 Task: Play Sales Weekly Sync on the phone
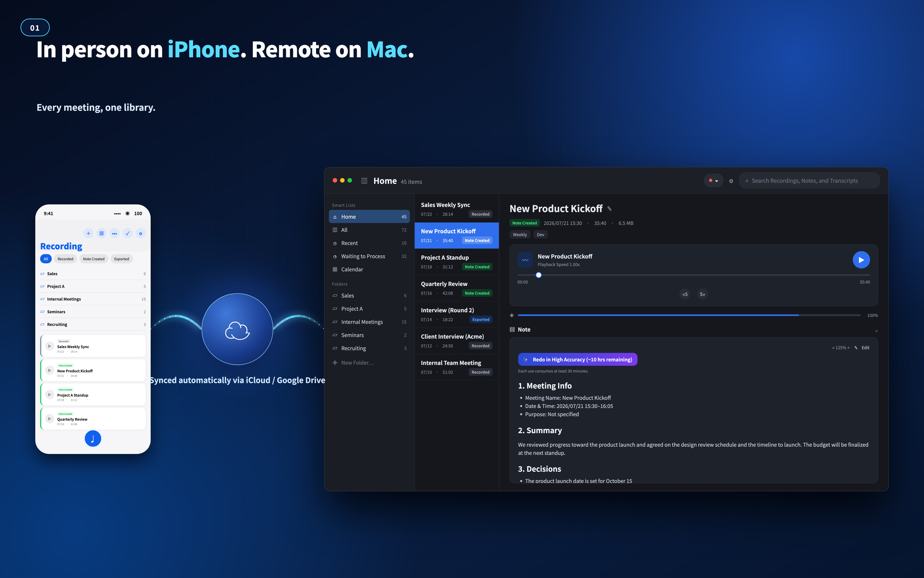point(49,346)
